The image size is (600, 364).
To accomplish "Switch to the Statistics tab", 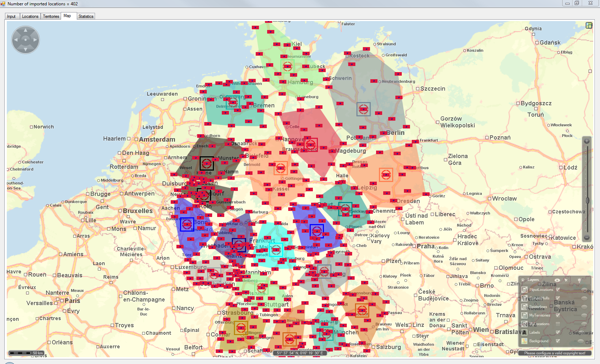I will 86,16.
